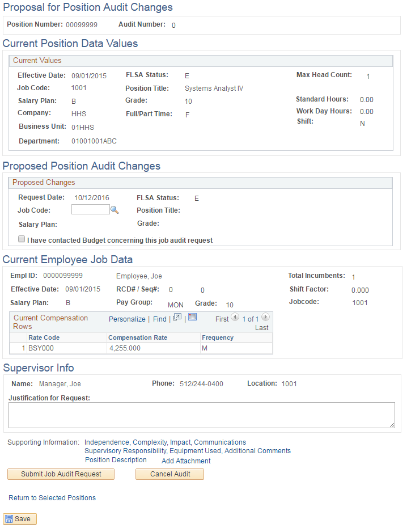Click the download grid to spreadsheet icon
The width and height of the screenshot is (411, 532).
(192, 318)
